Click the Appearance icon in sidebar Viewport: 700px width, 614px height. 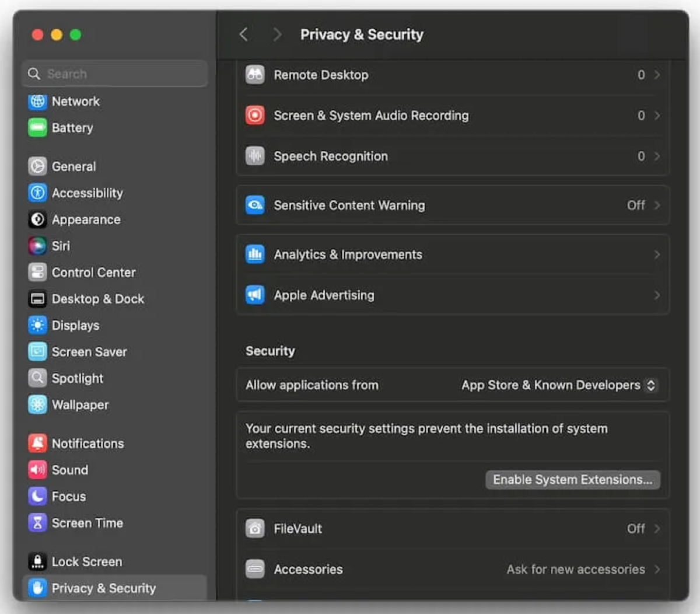pos(37,219)
